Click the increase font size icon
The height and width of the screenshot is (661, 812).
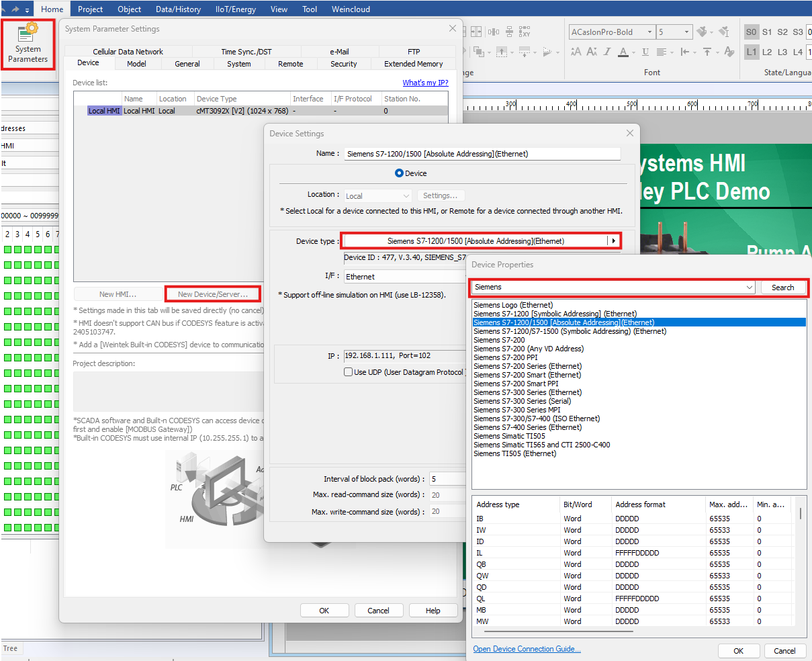576,52
